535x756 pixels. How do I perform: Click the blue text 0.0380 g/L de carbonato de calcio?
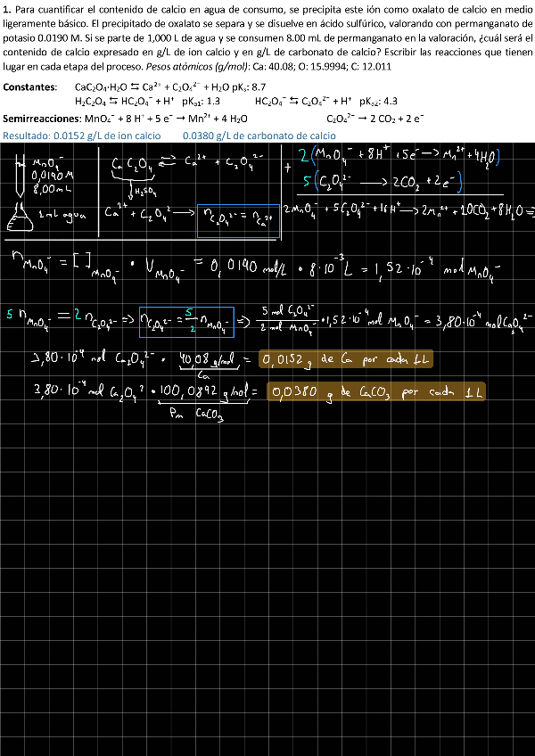point(259,136)
